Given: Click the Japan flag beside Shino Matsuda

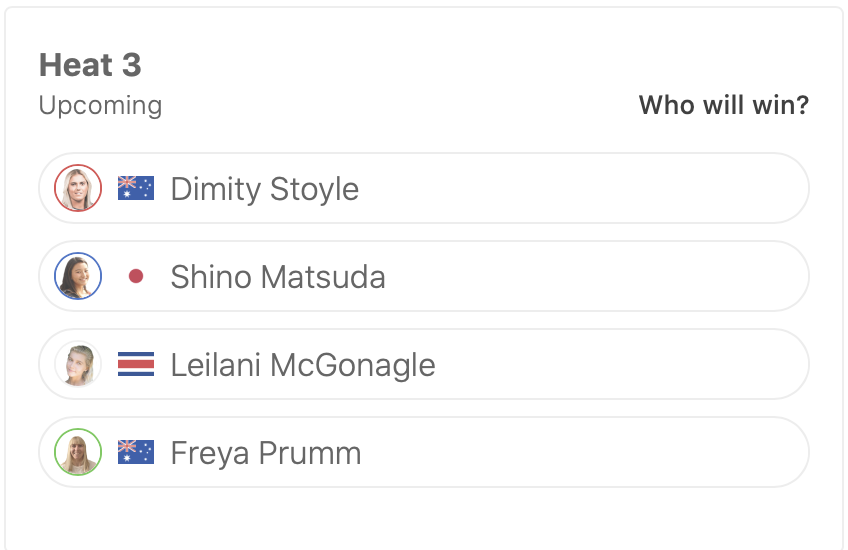Looking at the screenshot, I should point(136,276).
